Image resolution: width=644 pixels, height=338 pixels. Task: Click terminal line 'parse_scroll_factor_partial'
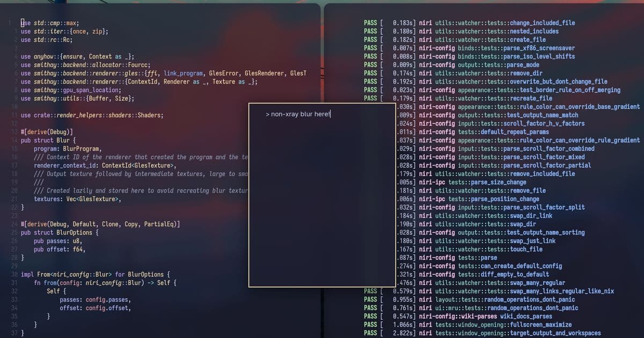click(547, 166)
